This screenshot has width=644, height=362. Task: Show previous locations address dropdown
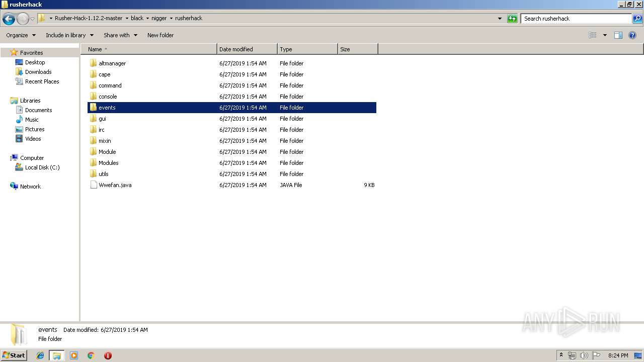click(500, 19)
